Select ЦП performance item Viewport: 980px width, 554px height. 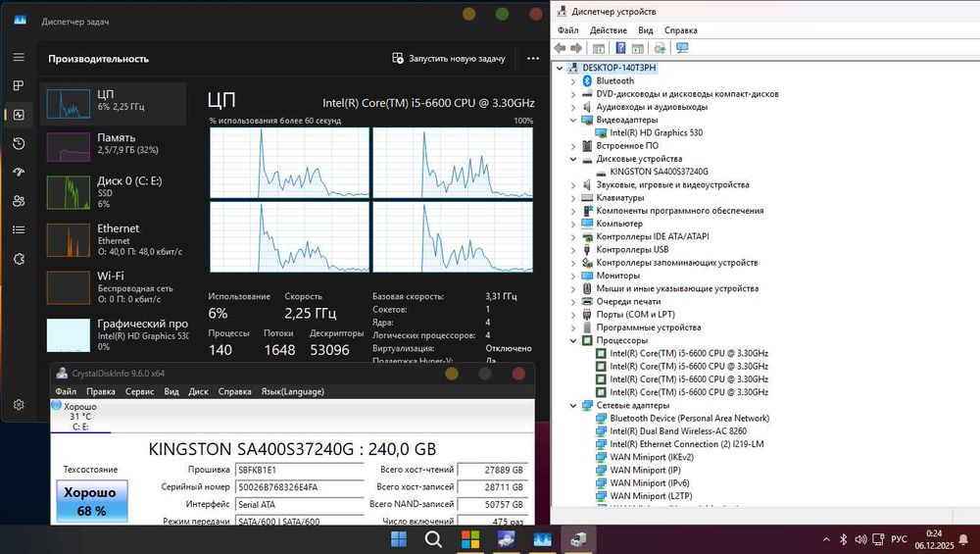coord(114,104)
